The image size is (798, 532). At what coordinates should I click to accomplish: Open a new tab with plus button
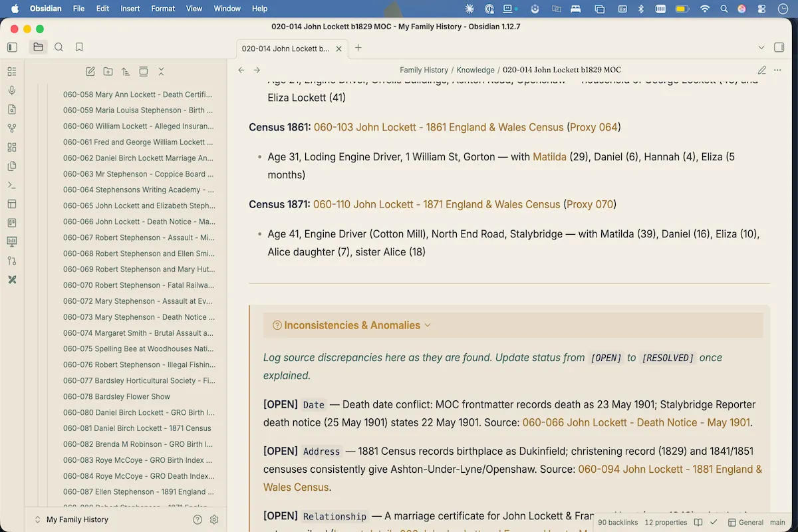358,48
